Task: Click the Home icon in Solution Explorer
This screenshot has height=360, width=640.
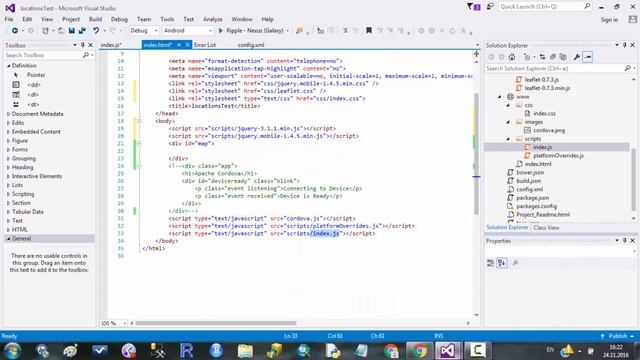Action: click(512, 57)
